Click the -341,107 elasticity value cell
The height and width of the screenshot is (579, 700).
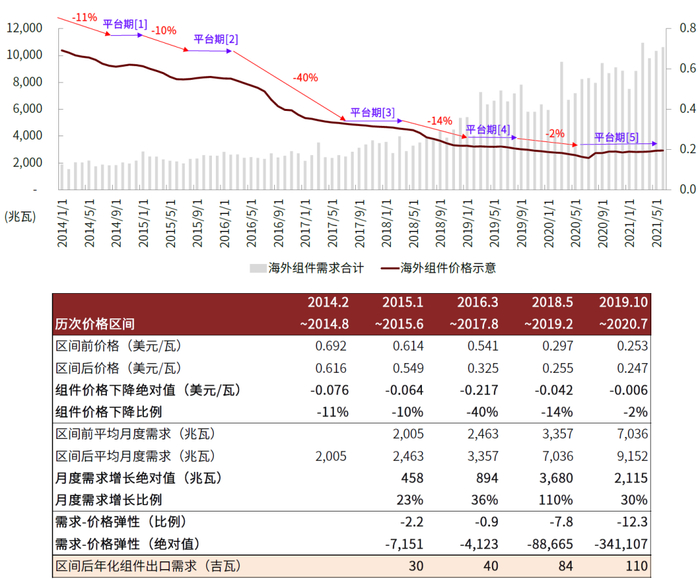point(621,544)
